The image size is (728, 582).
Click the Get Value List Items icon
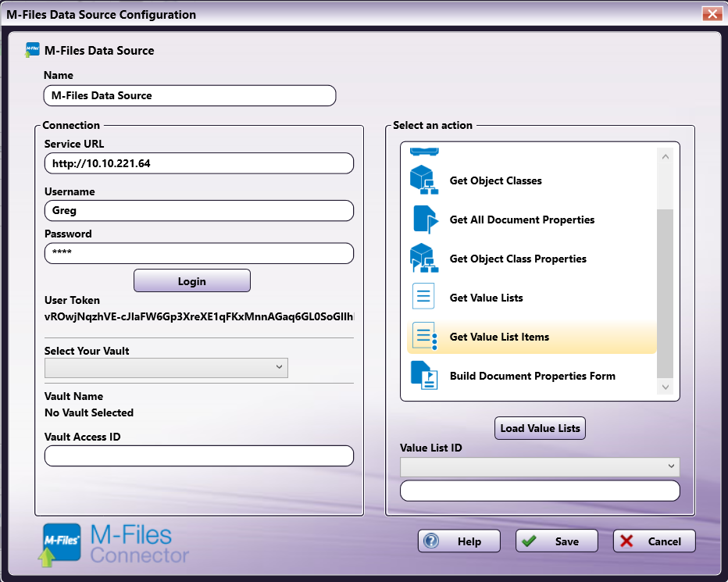pyautogui.click(x=424, y=336)
